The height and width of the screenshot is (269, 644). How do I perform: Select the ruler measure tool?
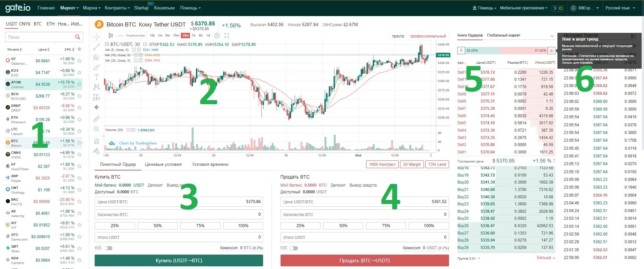[x=97, y=119]
